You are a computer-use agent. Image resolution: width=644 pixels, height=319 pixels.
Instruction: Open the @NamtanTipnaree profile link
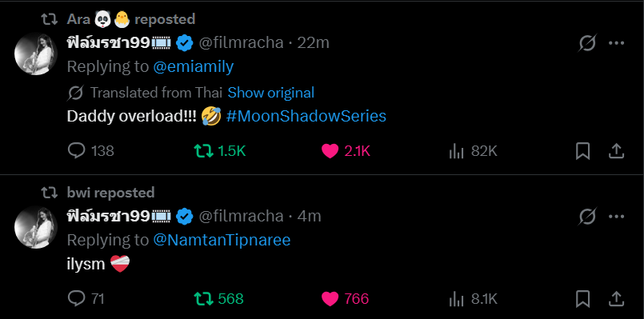click(x=222, y=240)
